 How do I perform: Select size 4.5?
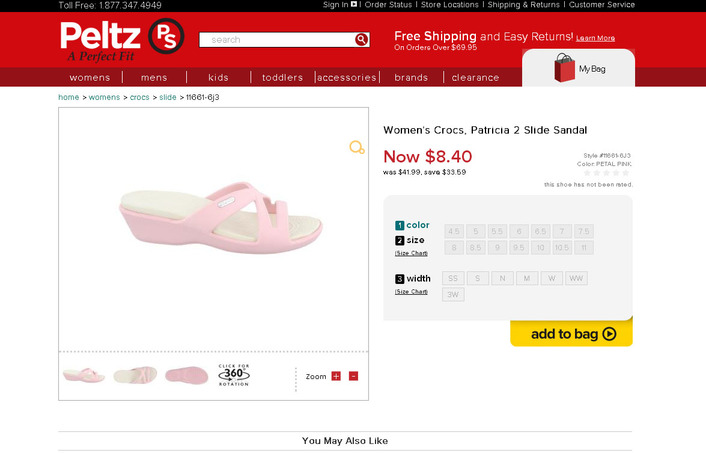[x=454, y=231]
